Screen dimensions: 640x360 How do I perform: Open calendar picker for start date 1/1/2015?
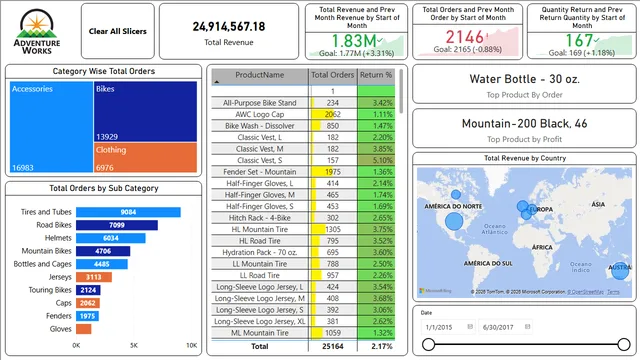click(470, 327)
